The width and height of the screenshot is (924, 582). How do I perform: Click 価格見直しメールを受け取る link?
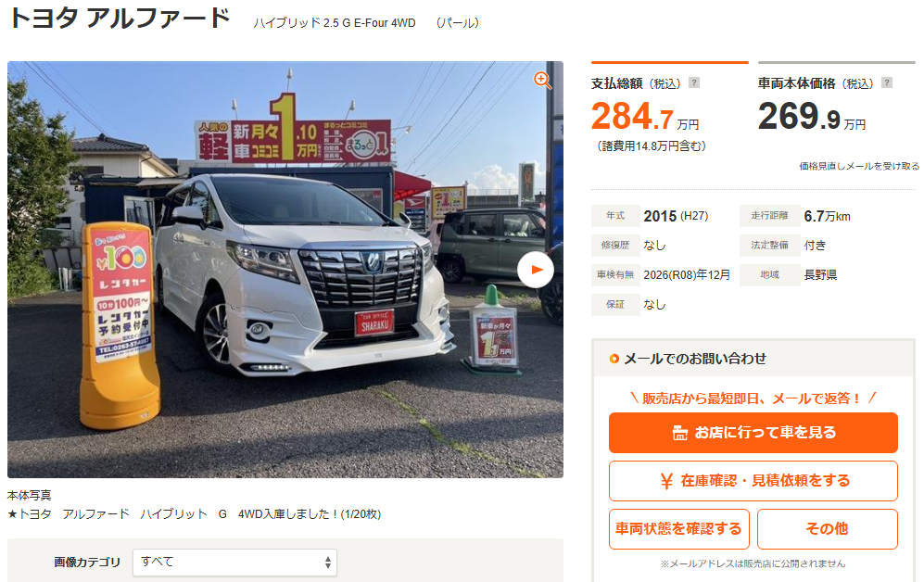(858, 166)
